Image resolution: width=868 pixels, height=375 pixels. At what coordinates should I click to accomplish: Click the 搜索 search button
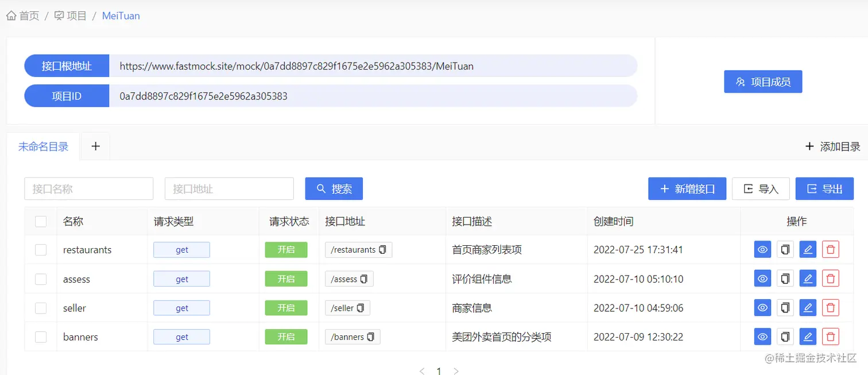point(334,188)
